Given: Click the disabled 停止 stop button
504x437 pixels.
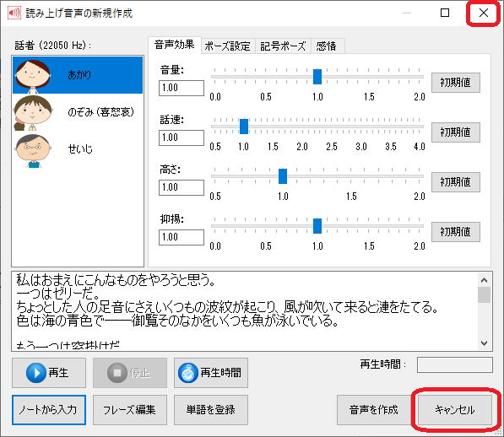Looking at the screenshot, I should pos(130,373).
